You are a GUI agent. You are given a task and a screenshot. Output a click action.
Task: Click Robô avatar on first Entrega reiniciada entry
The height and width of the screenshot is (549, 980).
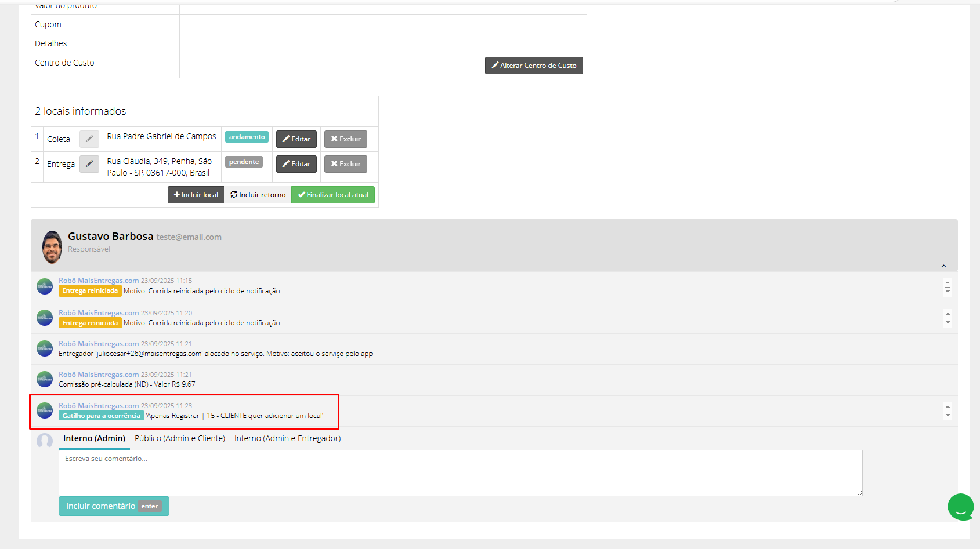pyautogui.click(x=45, y=286)
